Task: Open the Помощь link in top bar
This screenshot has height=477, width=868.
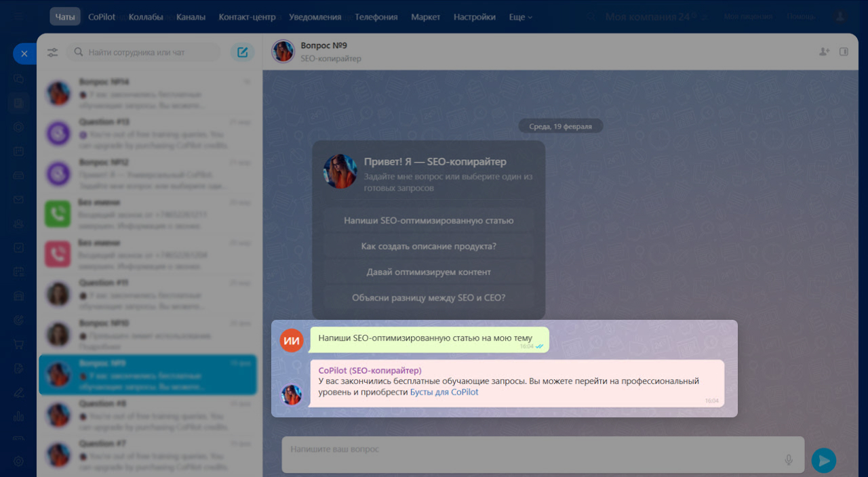Action: click(801, 17)
